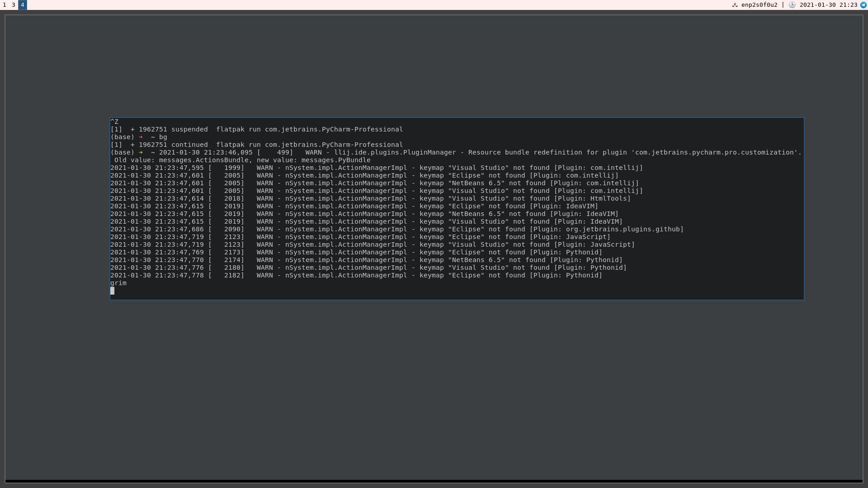The width and height of the screenshot is (868, 488).
Task: Click the separator bar between network and clock
Action: [x=783, y=5]
